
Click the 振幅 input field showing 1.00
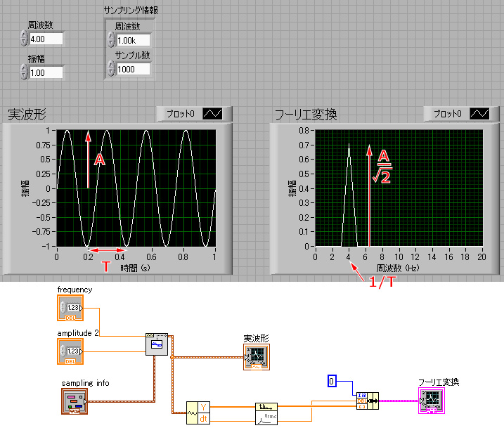pyautogui.click(x=46, y=72)
